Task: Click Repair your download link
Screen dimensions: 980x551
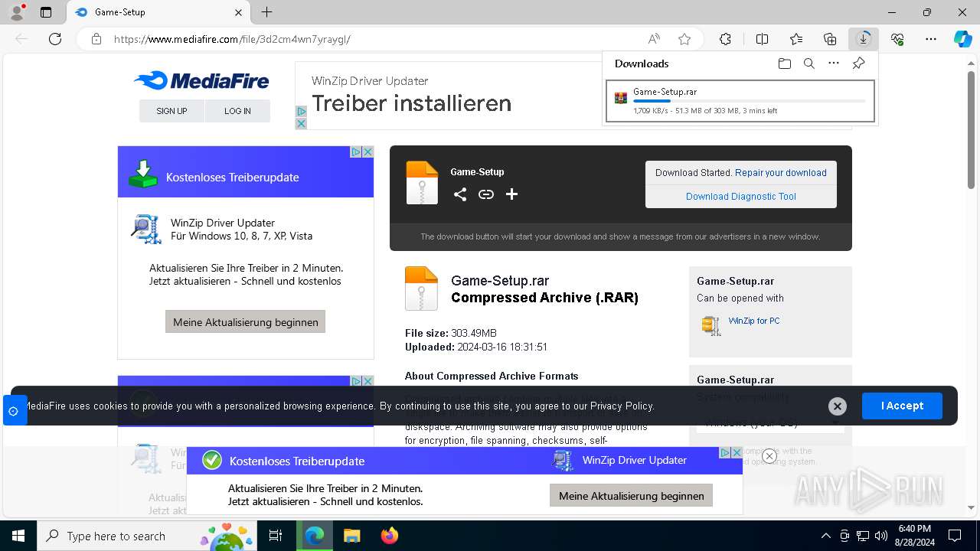Action: (x=781, y=173)
